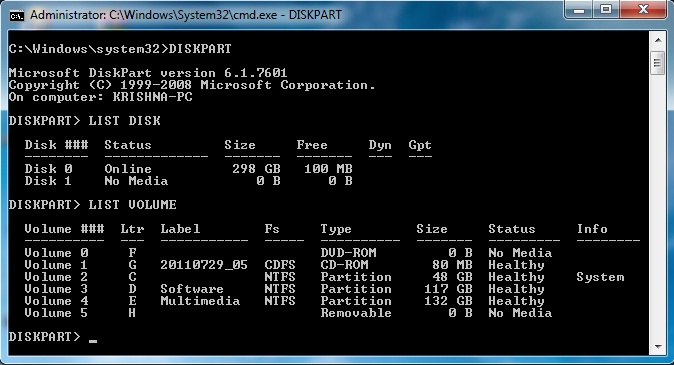
Task: Click the 'DISKPART> LIST VOLUME' command line
Action: [x=92, y=205]
